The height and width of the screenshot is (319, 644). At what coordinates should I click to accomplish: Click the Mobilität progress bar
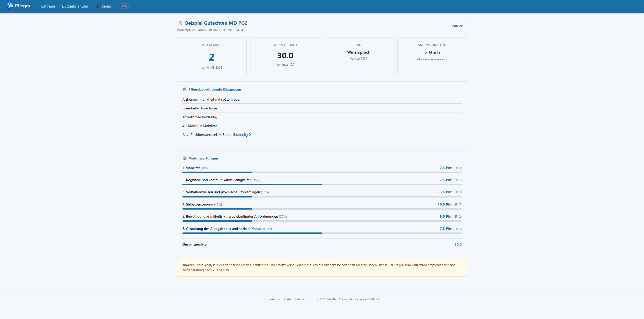[322, 172]
